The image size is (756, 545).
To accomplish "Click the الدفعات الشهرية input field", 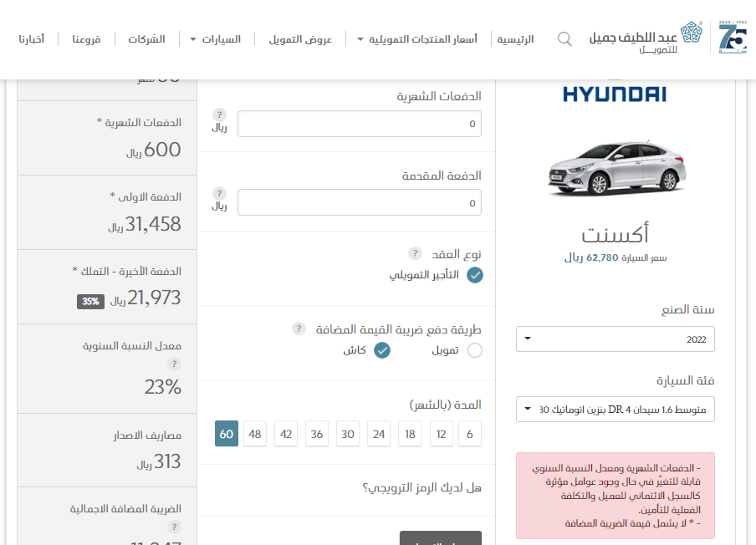I will [360, 124].
